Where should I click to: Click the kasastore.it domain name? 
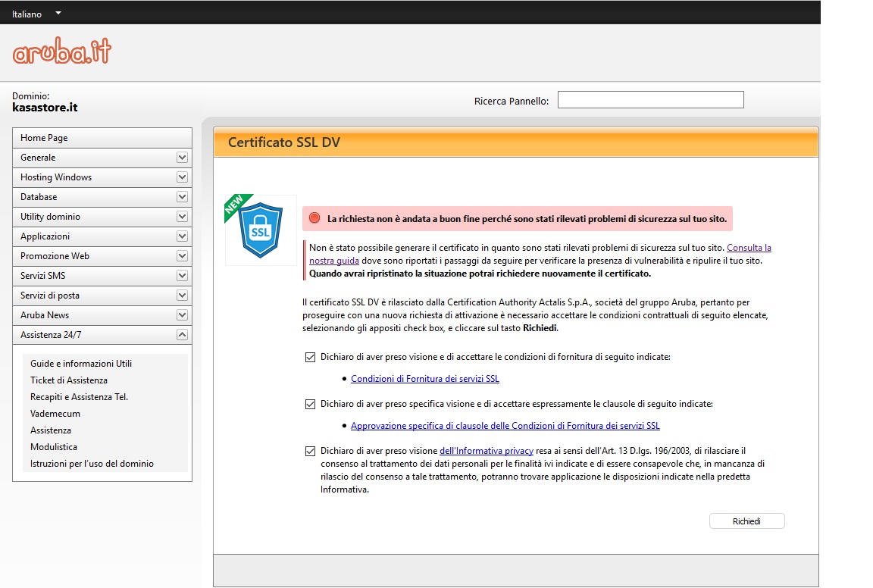click(45, 108)
